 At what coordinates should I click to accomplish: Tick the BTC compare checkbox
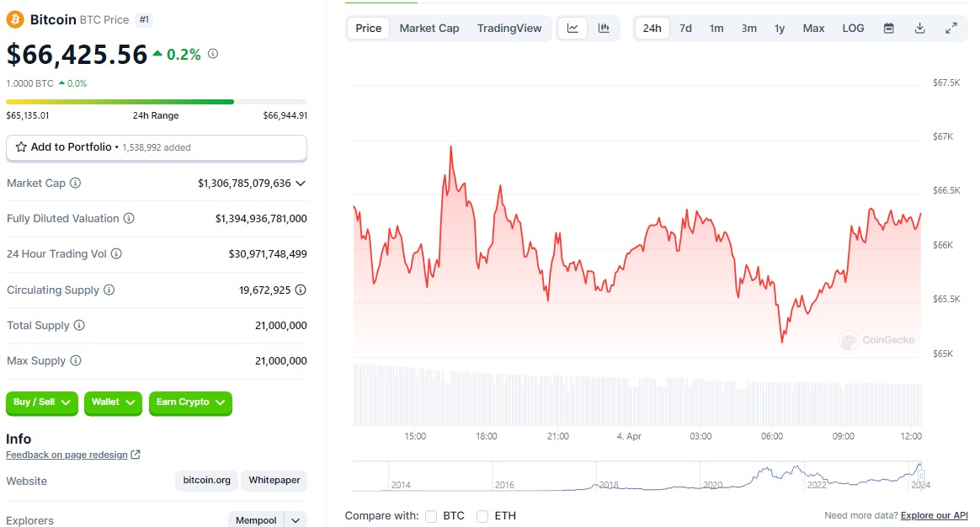click(x=431, y=516)
